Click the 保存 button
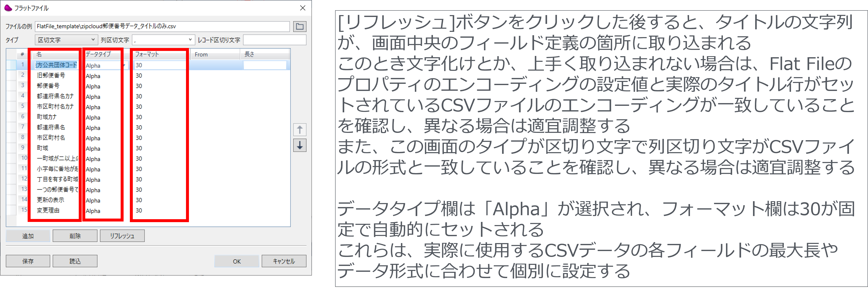 pos(28,261)
